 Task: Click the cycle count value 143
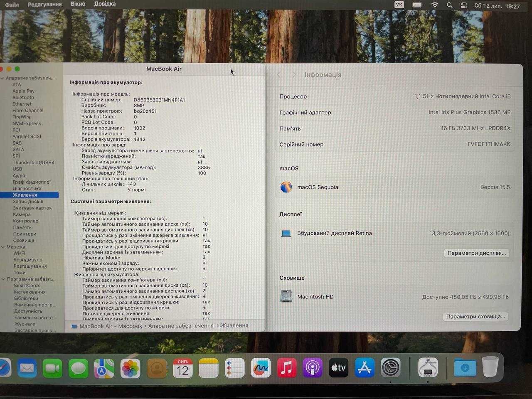click(132, 184)
